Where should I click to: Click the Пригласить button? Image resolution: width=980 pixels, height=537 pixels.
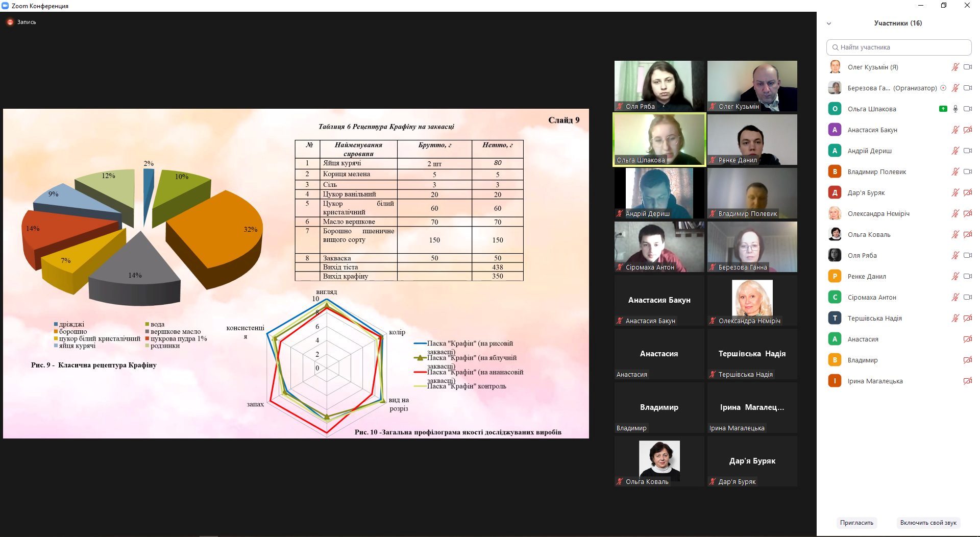pyautogui.click(x=856, y=523)
